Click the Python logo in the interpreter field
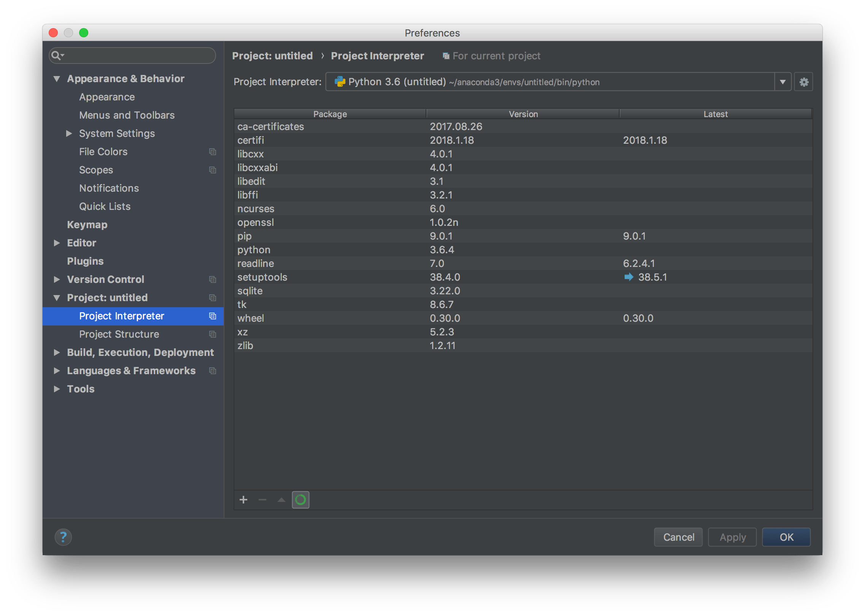865x616 pixels. (x=340, y=81)
